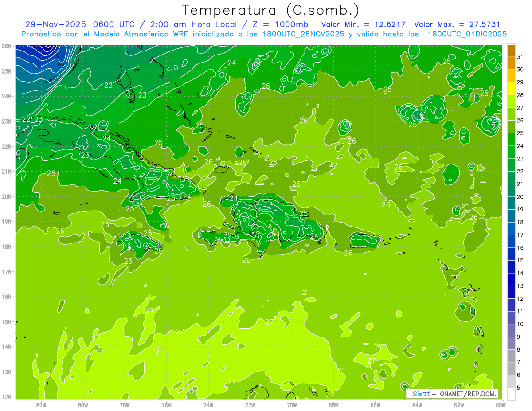Click the '19N' latitude axis label
This screenshot has height=411, width=532.
[x=6, y=221]
